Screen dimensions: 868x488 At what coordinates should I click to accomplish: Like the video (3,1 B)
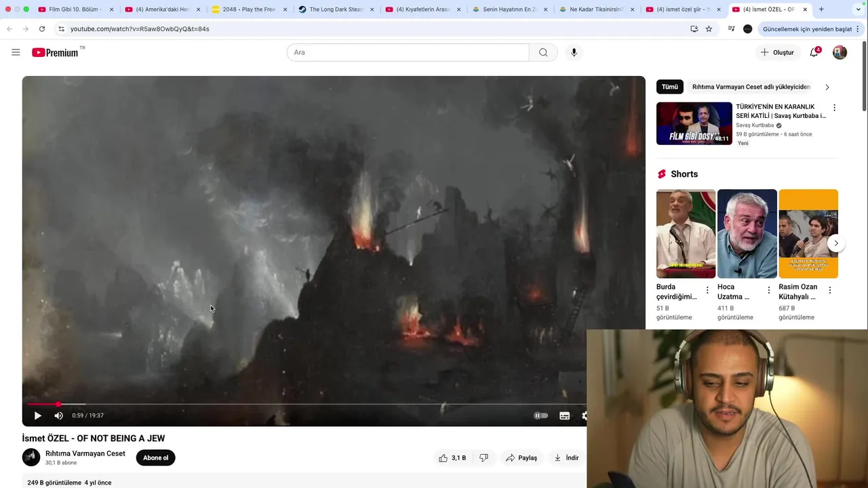452,457
